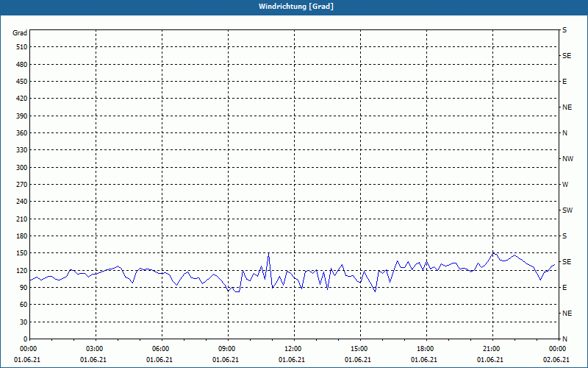
Task: Pick the 150 value on the left axis
Action: pos(22,253)
